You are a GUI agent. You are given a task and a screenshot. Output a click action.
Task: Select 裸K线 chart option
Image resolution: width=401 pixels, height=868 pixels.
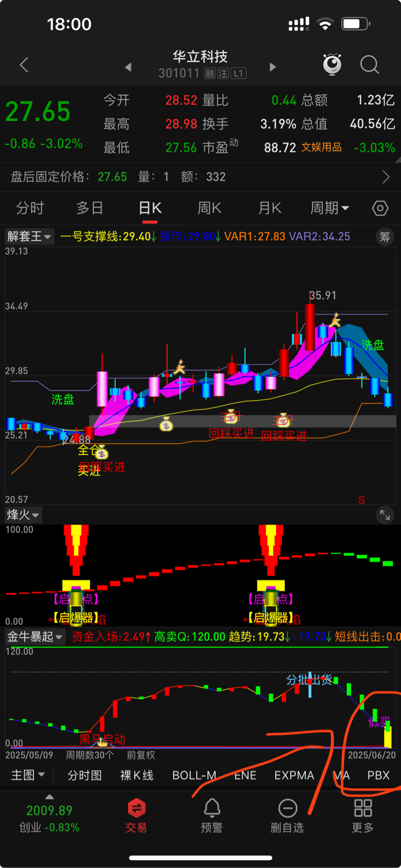(137, 775)
